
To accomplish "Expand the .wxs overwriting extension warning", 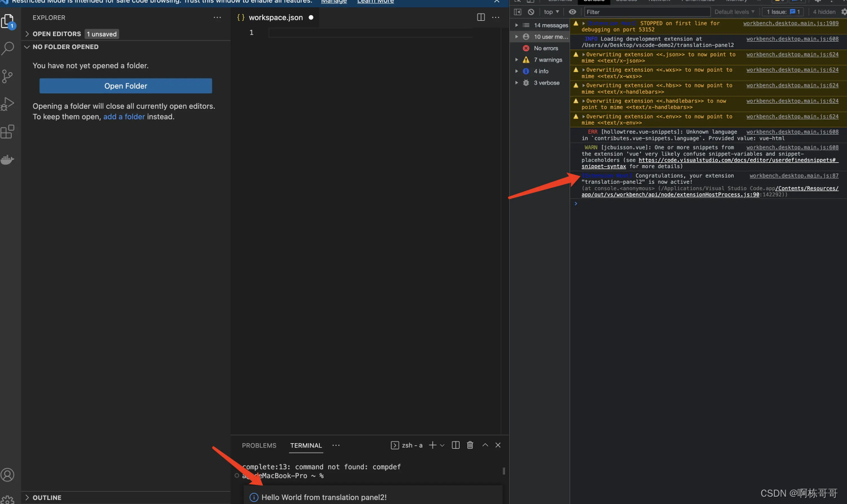I will pos(584,70).
